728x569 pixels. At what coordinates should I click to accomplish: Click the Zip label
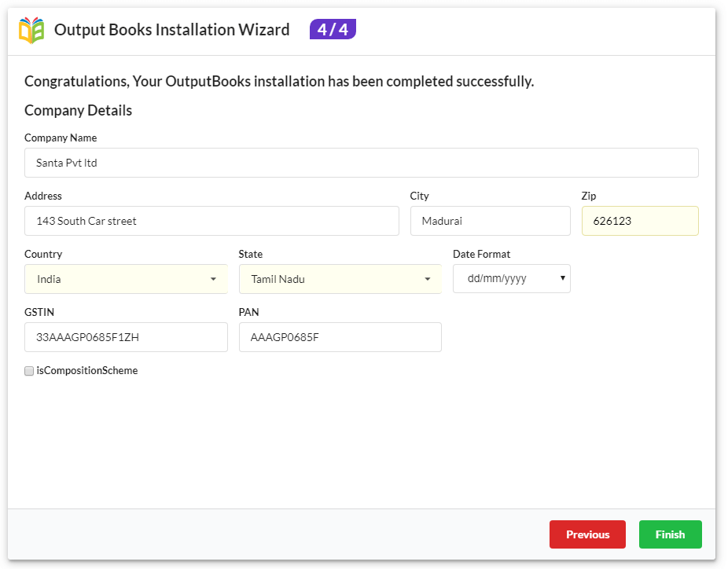pos(589,196)
